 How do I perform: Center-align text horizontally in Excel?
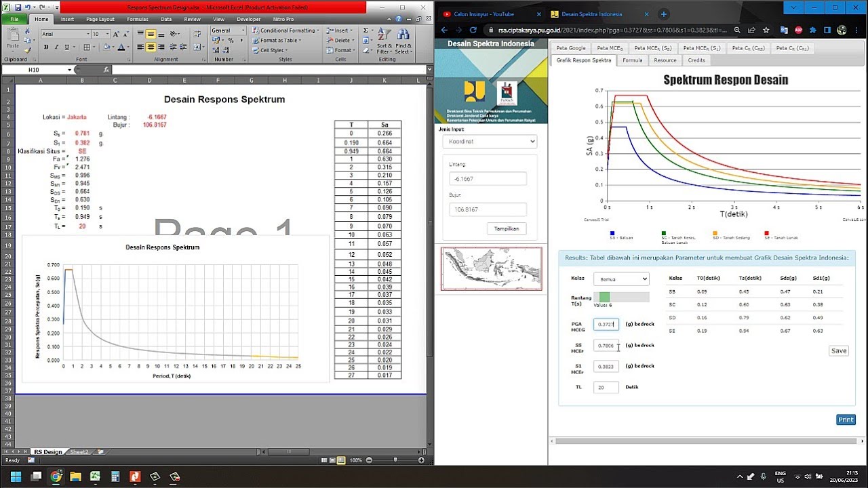(x=151, y=47)
